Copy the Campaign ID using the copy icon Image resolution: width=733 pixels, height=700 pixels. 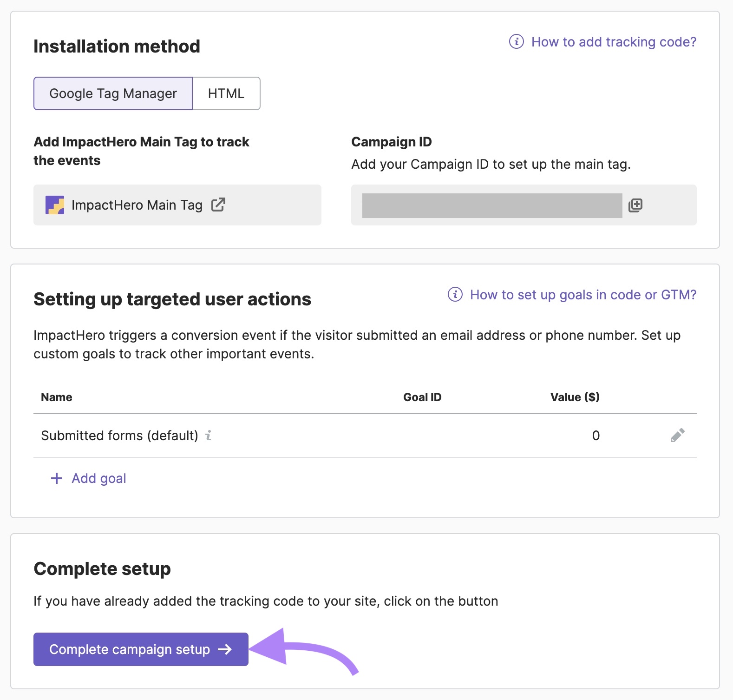point(635,205)
